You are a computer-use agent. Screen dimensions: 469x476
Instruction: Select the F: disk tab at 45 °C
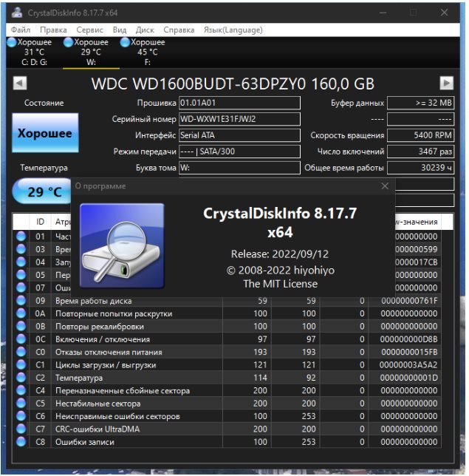[148, 52]
